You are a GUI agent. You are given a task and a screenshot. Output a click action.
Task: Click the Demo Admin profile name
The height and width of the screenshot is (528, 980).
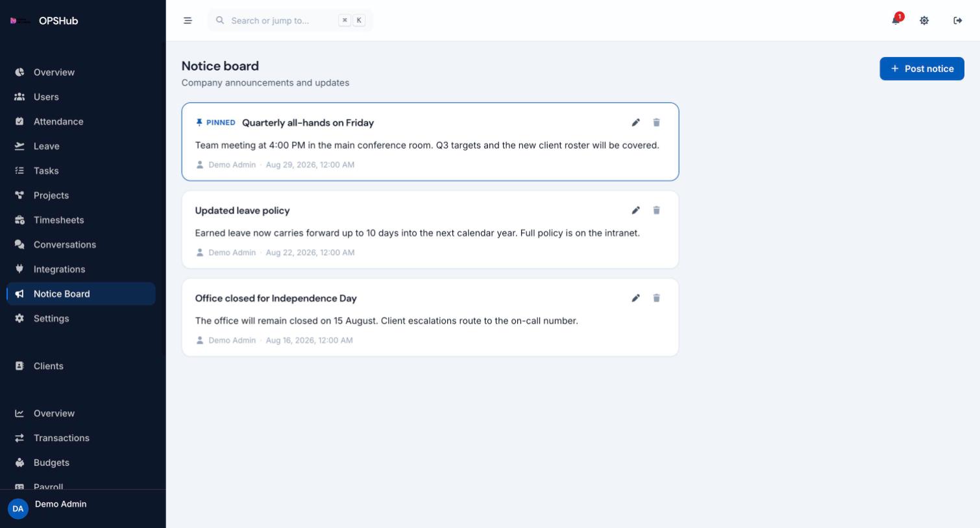(60, 504)
